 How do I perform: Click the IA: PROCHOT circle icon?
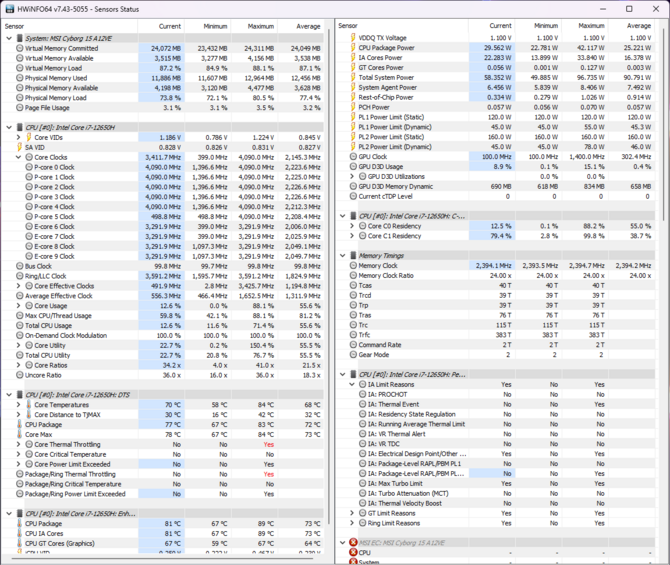(x=363, y=394)
